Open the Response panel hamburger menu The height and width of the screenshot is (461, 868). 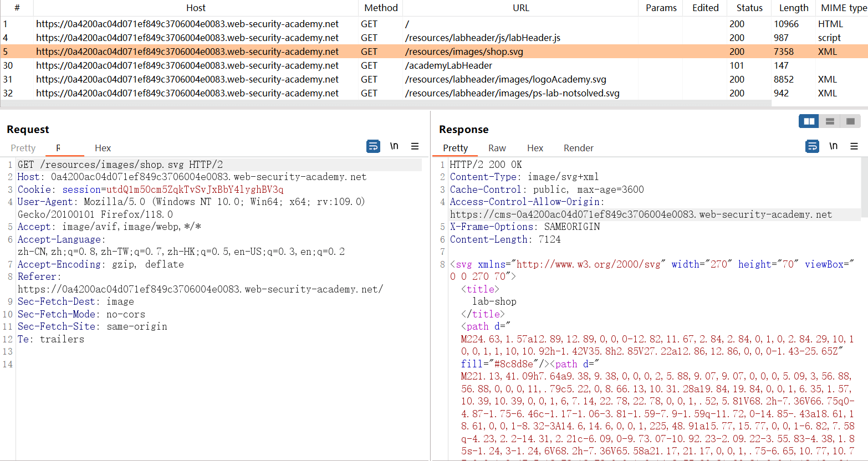coord(854,146)
